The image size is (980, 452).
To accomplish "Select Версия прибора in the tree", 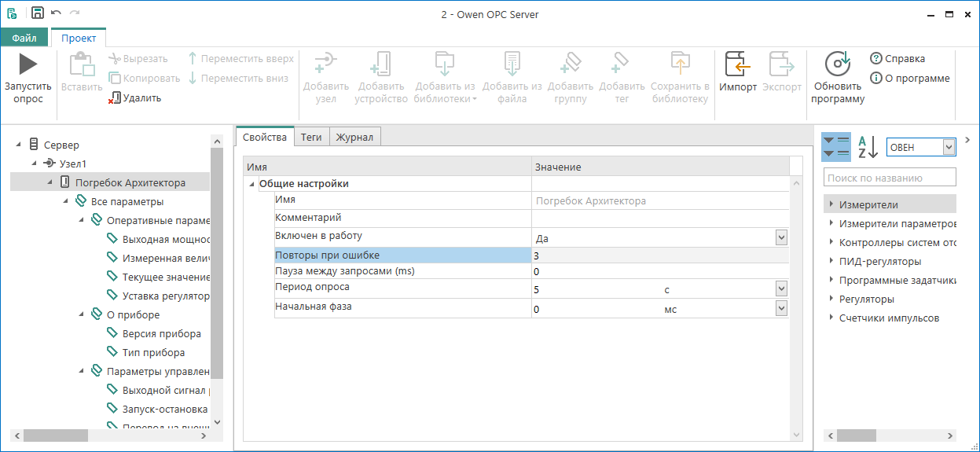I will click(x=161, y=333).
